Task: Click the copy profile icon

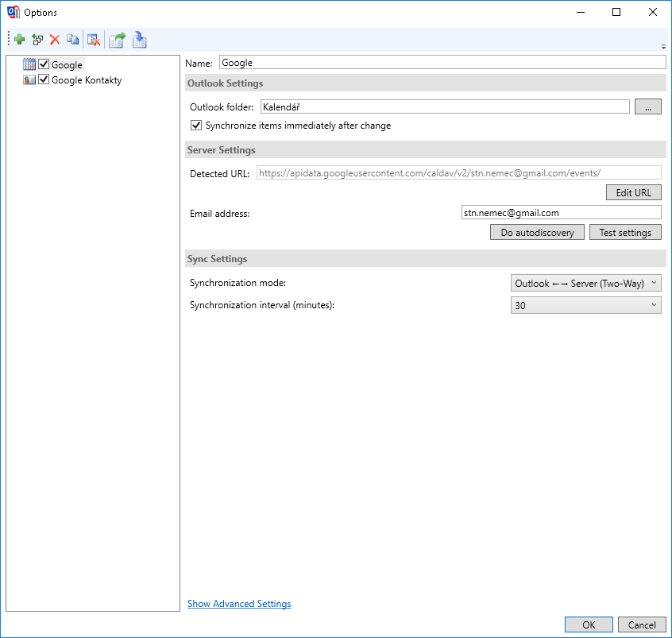Action: (72, 39)
